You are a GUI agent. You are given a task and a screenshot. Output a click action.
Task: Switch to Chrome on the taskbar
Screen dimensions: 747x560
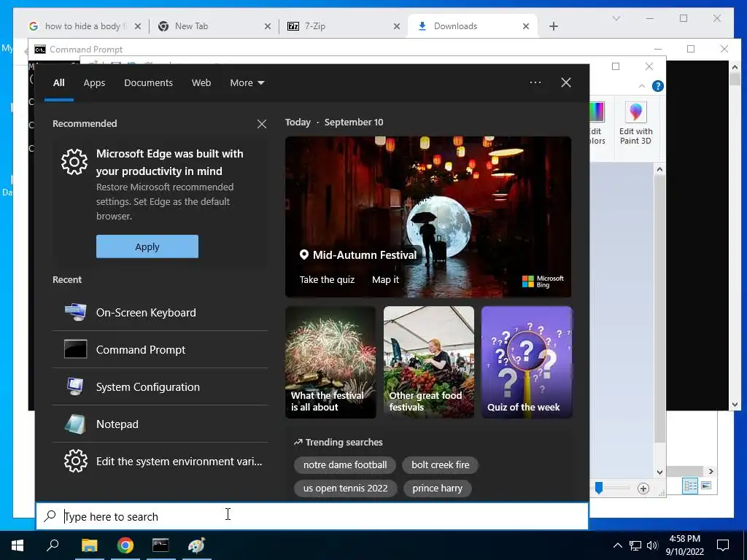(x=125, y=545)
